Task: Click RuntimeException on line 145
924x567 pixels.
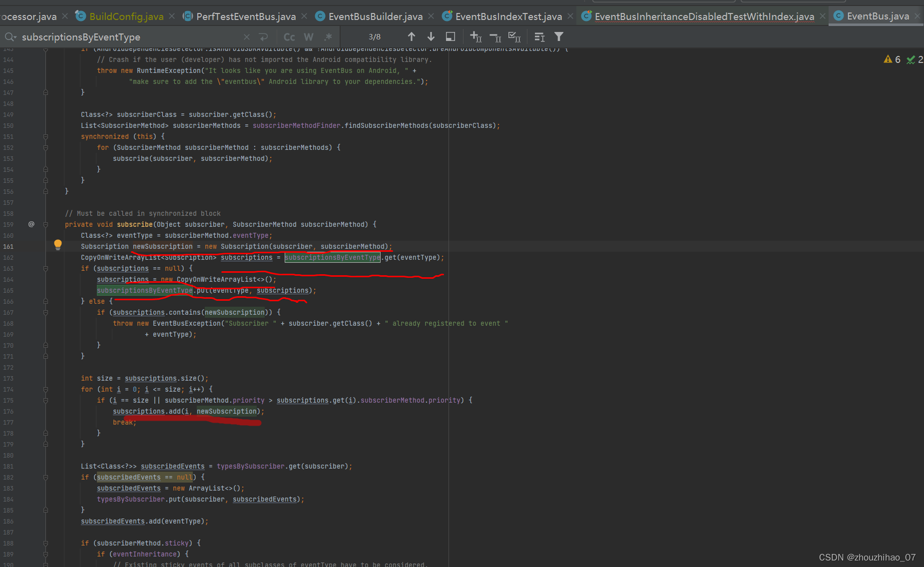Action: click(x=169, y=70)
